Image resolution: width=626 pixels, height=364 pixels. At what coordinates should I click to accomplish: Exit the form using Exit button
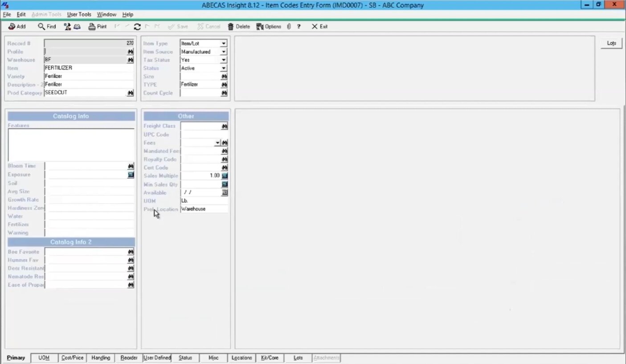pyautogui.click(x=319, y=27)
